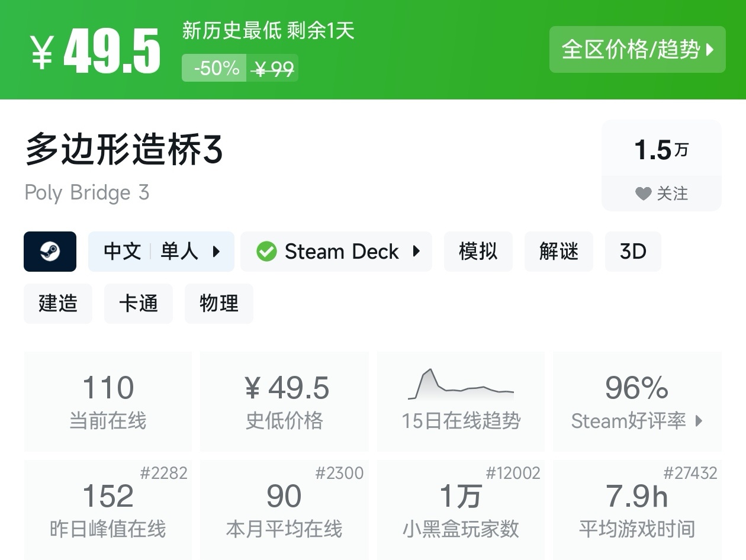Open the 当前在线 110 stat card
The image size is (746, 560).
[108, 401]
